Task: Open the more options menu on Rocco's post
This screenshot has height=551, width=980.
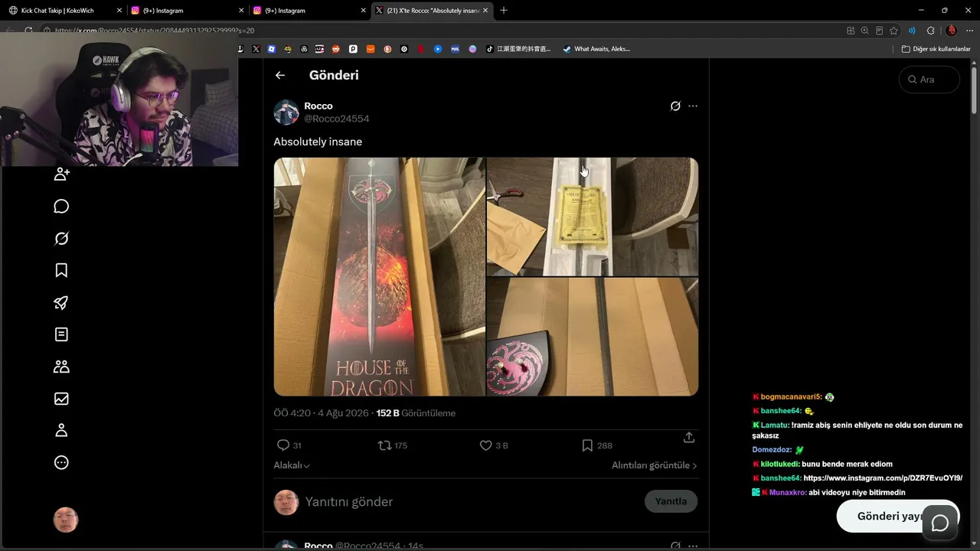Action: [693, 106]
